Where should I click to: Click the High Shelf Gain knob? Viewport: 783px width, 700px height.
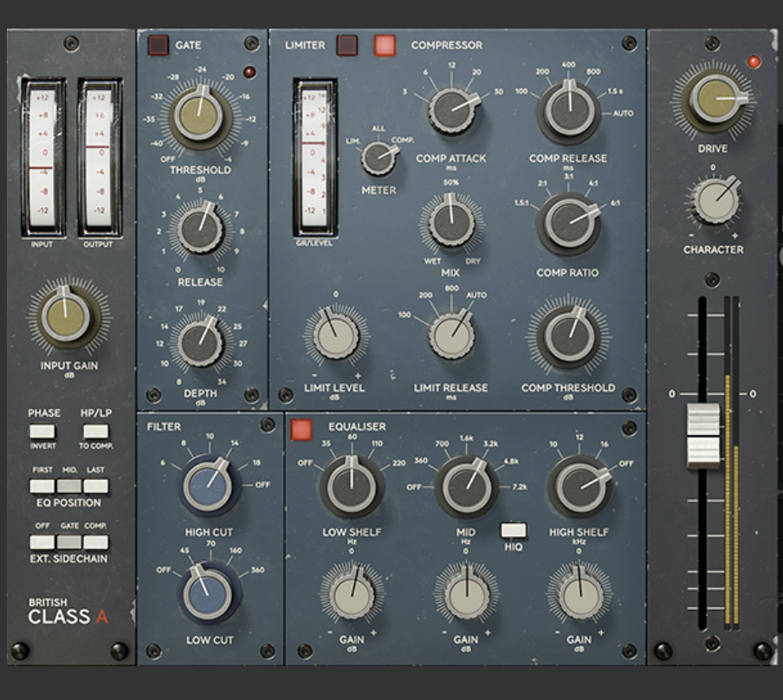coord(579,595)
